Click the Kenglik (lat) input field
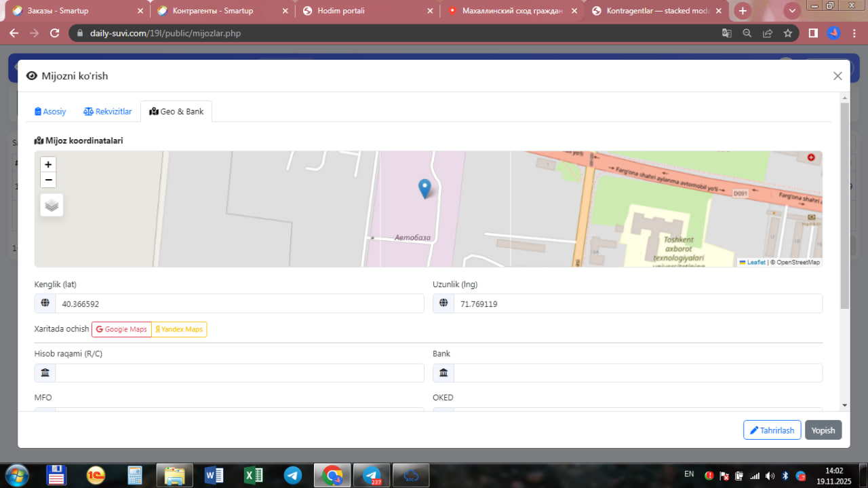Viewport: 868px width, 488px height. point(239,304)
